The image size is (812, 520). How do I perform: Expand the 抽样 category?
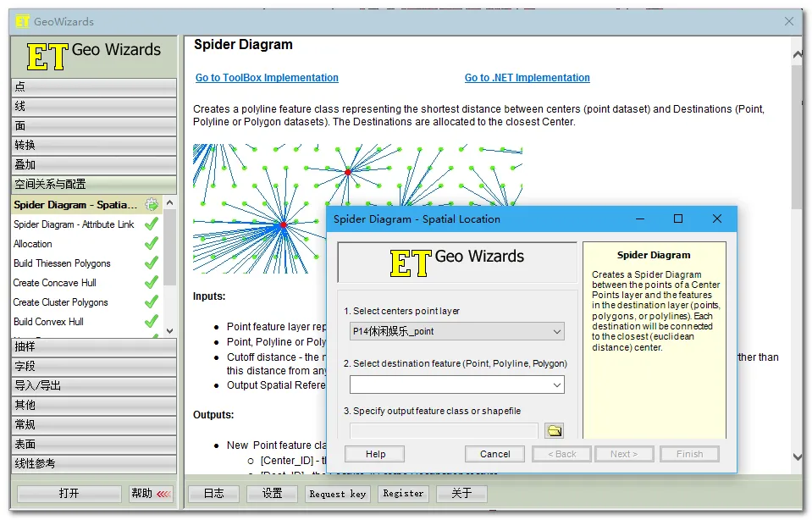click(x=94, y=346)
